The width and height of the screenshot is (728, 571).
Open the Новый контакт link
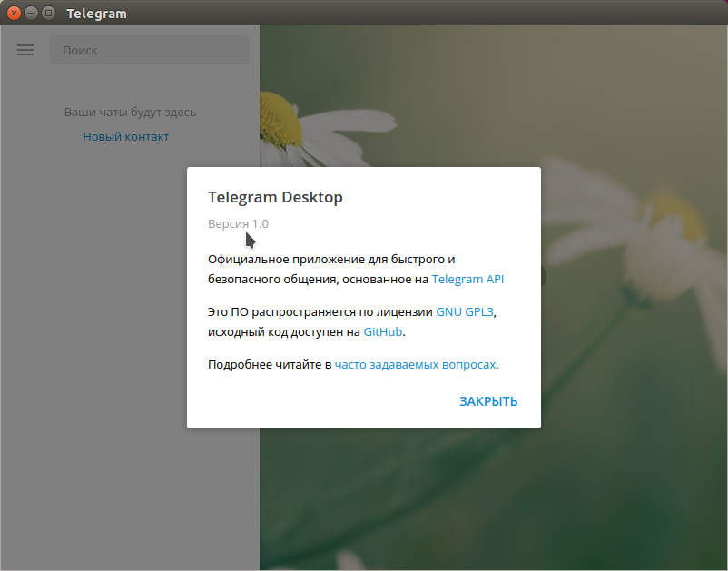point(126,137)
